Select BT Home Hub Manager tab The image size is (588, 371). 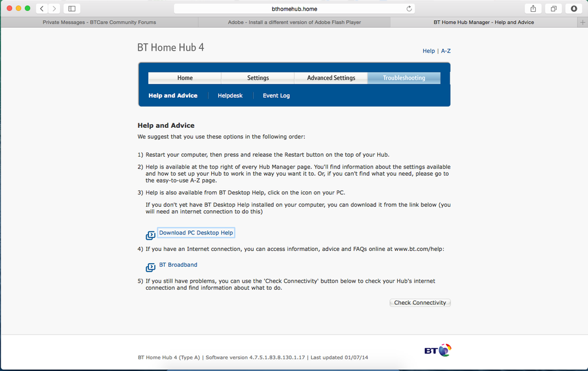coord(484,22)
